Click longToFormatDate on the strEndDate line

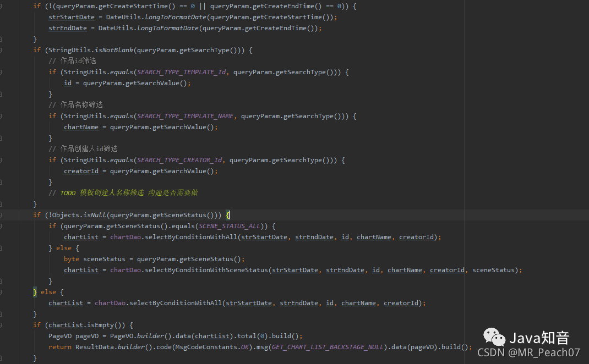168,28
